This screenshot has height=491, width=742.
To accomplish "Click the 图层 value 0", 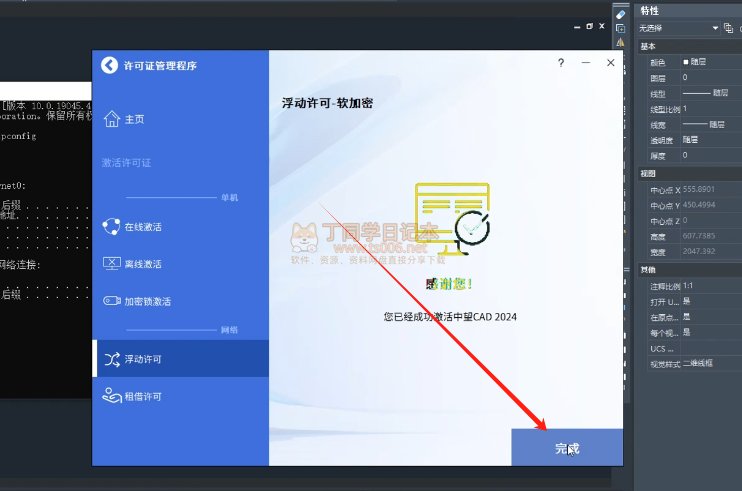I will (x=685, y=77).
